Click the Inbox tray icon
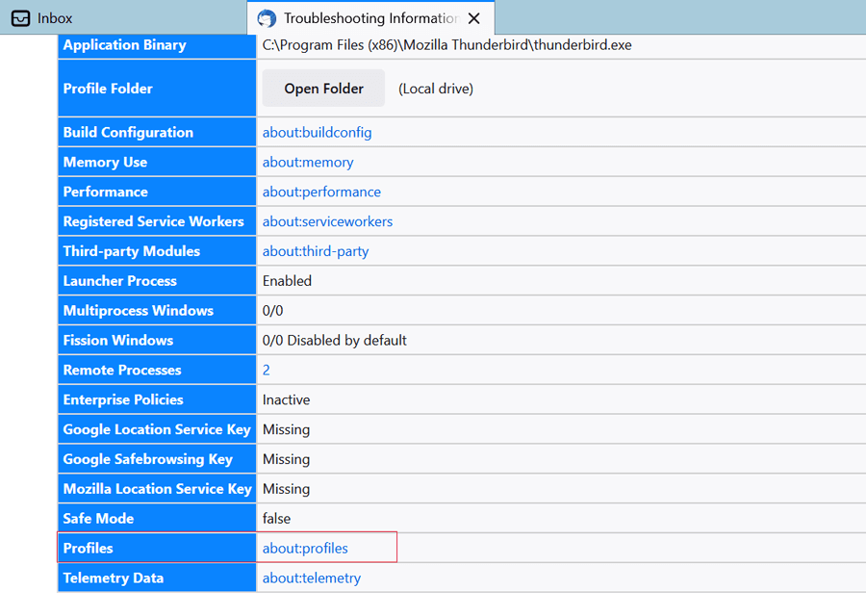Screen dimensions: 866x616 [x=21, y=18]
